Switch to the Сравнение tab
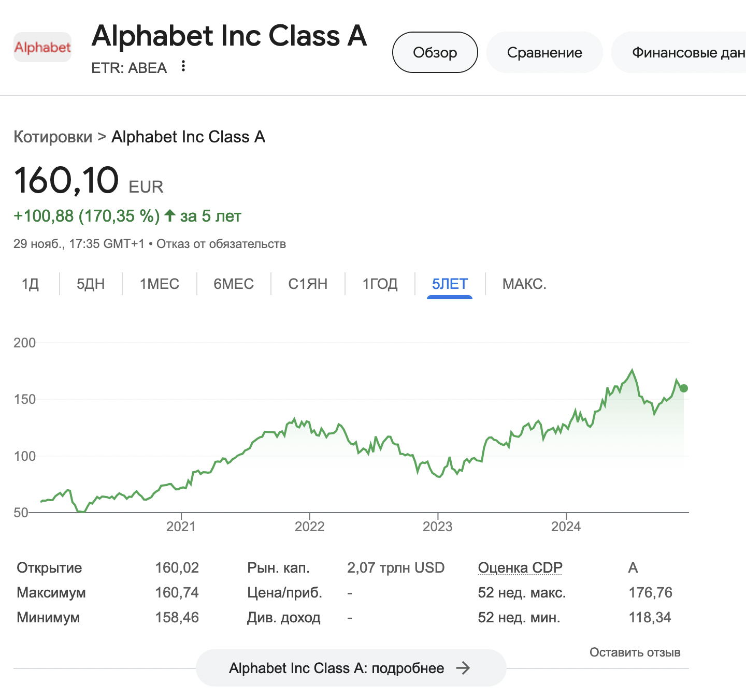 pyautogui.click(x=544, y=52)
